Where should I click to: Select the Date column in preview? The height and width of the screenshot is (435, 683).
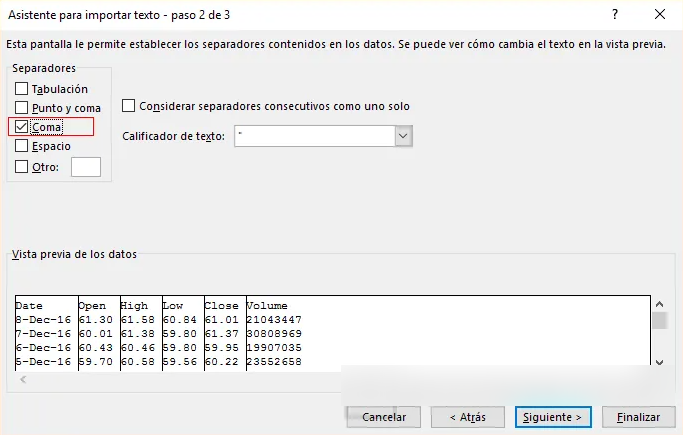click(30, 306)
